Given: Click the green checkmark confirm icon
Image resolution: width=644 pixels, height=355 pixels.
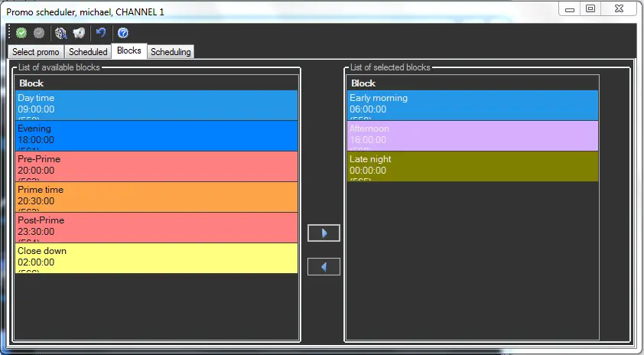Looking at the screenshot, I should coord(21,33).
